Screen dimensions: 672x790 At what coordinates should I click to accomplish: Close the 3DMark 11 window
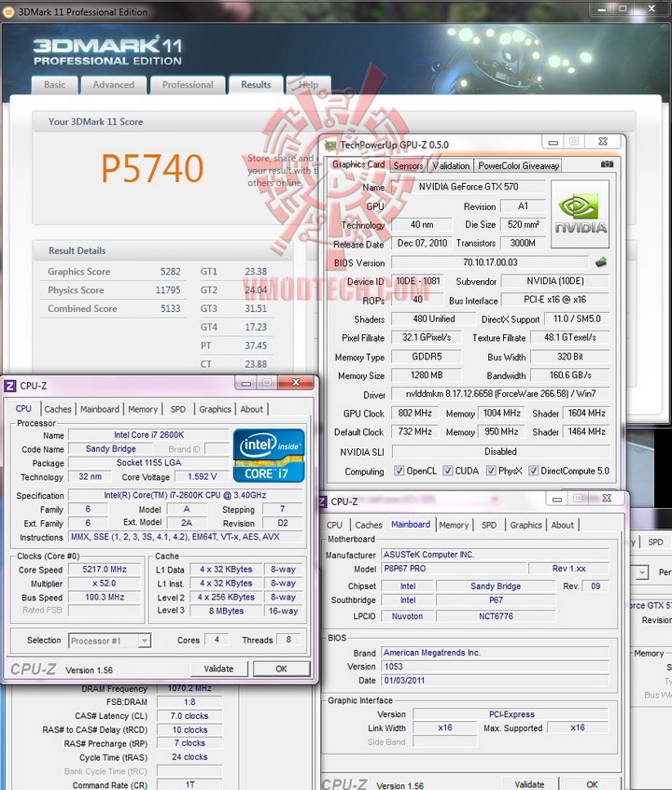(x=651, y=8)
